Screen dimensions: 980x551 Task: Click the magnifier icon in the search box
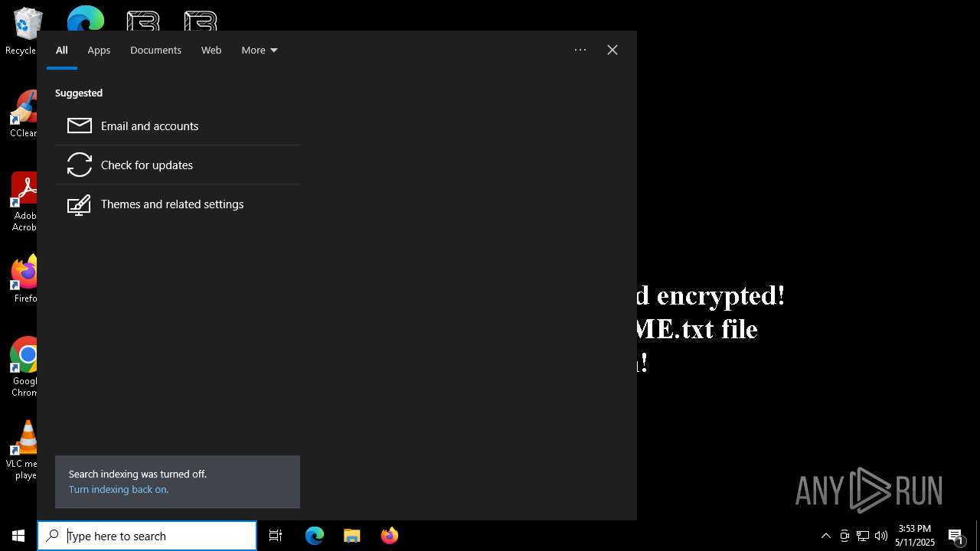pos(52,536)
